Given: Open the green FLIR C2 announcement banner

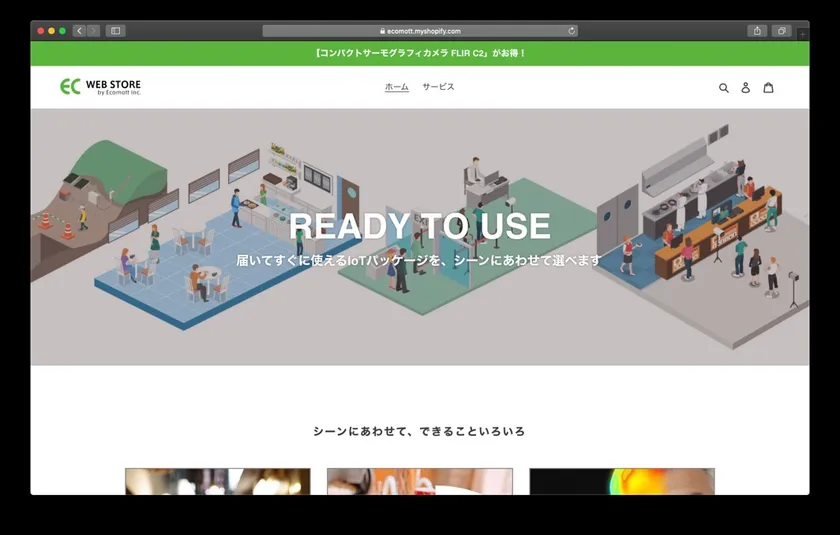Looking at the screenshot, I should pos(420,53).
